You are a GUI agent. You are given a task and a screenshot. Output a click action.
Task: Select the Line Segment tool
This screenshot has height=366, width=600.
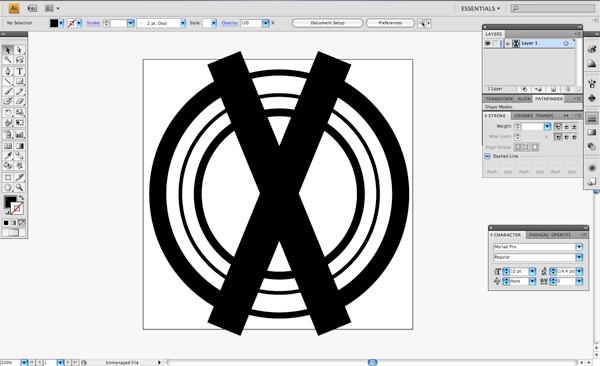click(8, 81)
